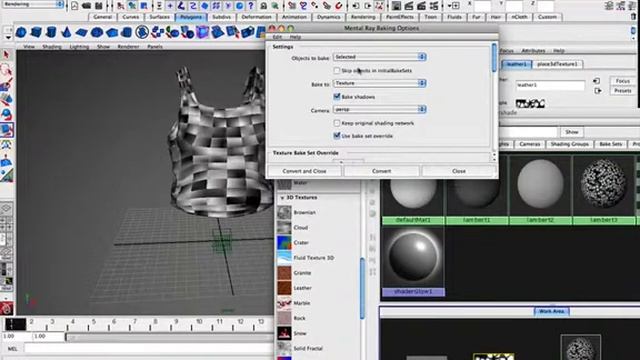Click the IPR render icon
The height and width of the screenshot is (360, 640).
pos(421,6)
